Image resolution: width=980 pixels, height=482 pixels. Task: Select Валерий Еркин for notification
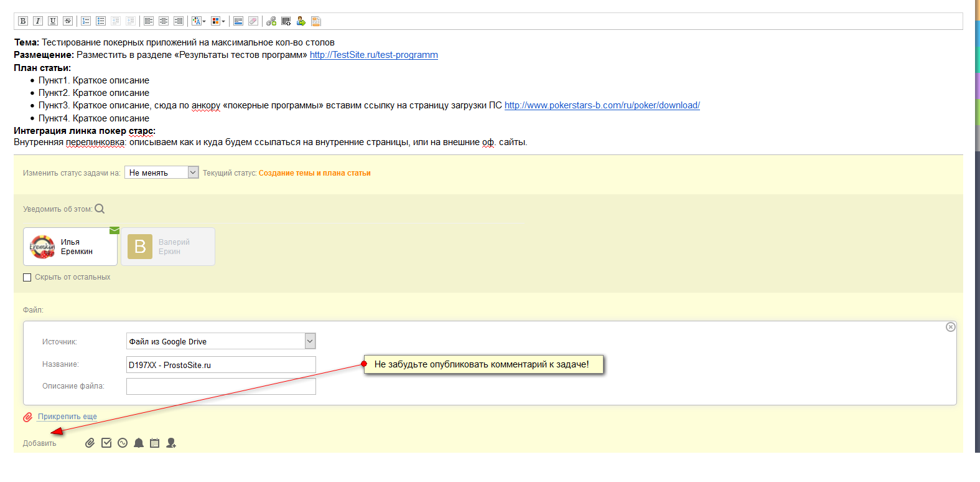coord(168,247)
